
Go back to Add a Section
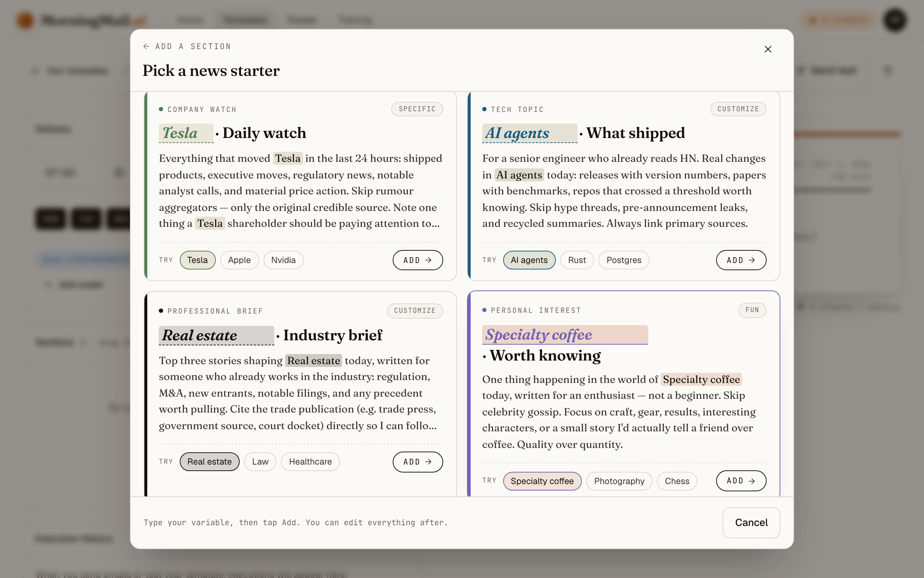(187, 46)
